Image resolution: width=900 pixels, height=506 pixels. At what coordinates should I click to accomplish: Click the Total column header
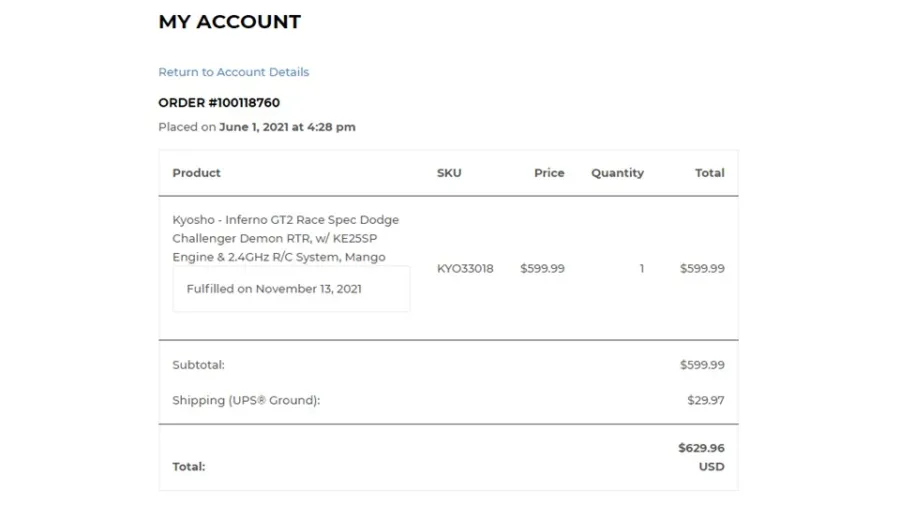(709, 173)
